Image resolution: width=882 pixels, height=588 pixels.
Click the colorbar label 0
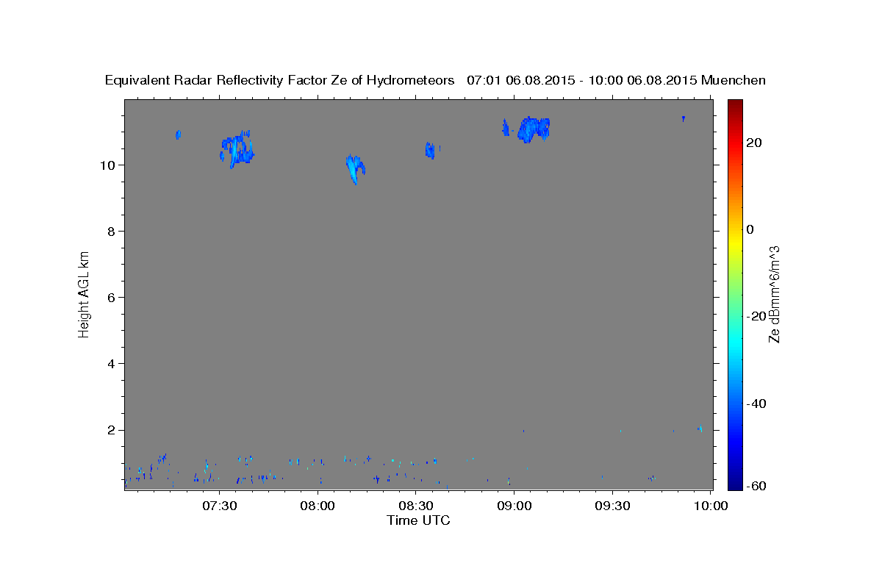pos(750,229)
